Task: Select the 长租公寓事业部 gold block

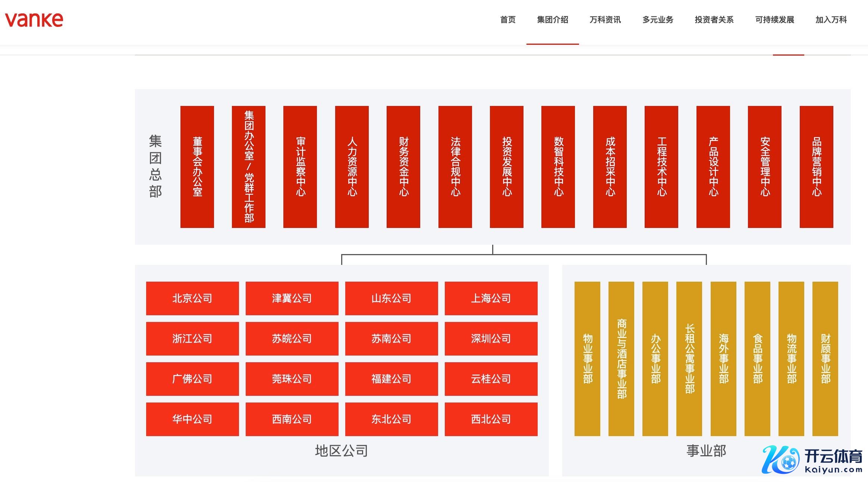Action: 689,359
